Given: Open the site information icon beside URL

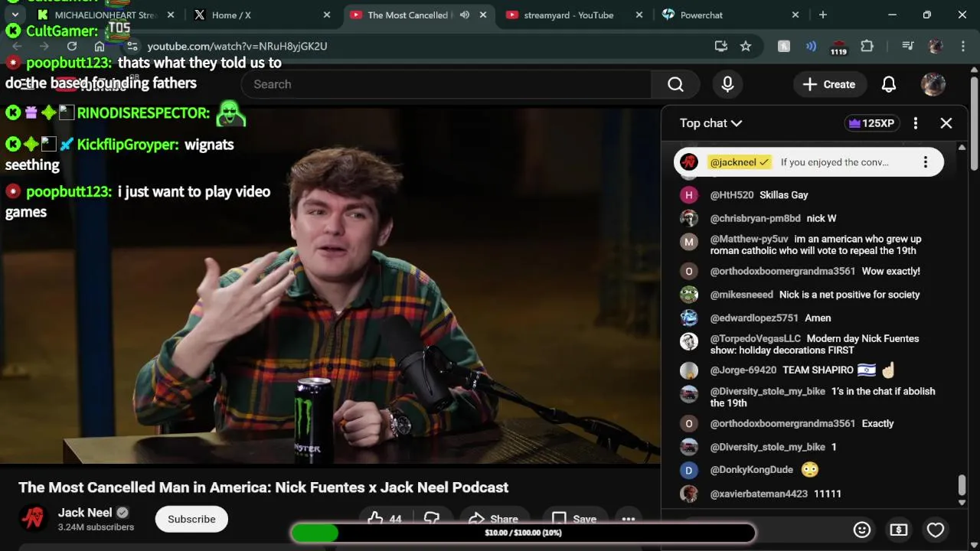Looking at the screenshot, I should [x=132, y=46].
